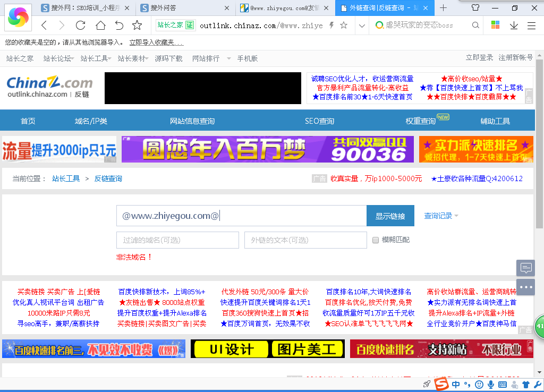The image size is (544, 392).
Task: Click the blue shirt skin icon in IME bar
Action: pyautogui.click(x=526, y=385)
